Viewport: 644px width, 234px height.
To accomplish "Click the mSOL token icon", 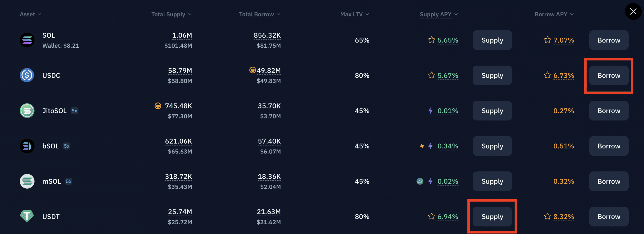I will [x=27, y=181].
